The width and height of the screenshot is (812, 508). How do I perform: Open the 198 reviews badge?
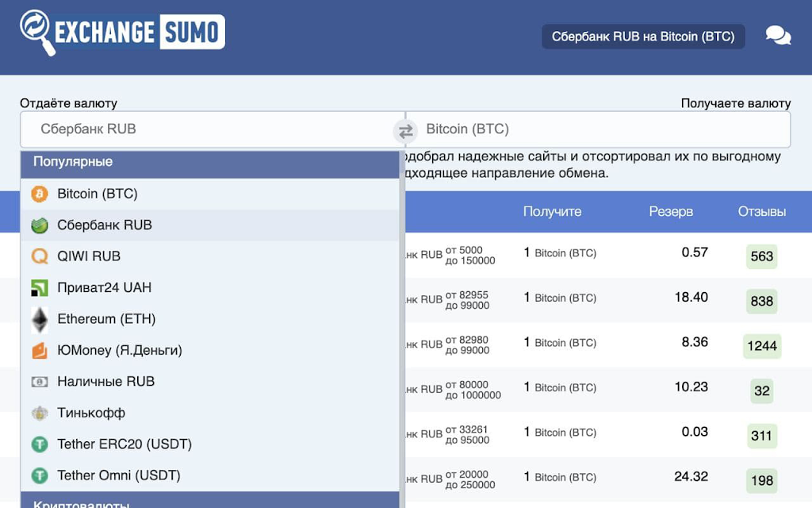(762, 480)
